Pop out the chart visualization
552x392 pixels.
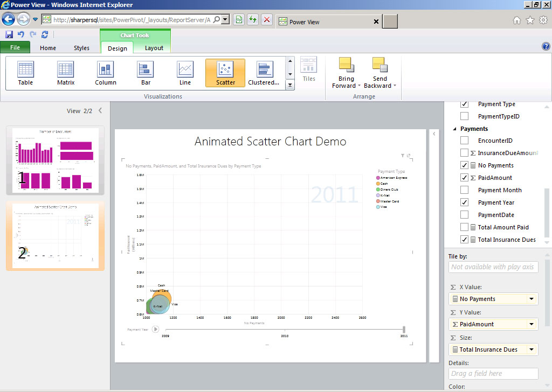409,156
